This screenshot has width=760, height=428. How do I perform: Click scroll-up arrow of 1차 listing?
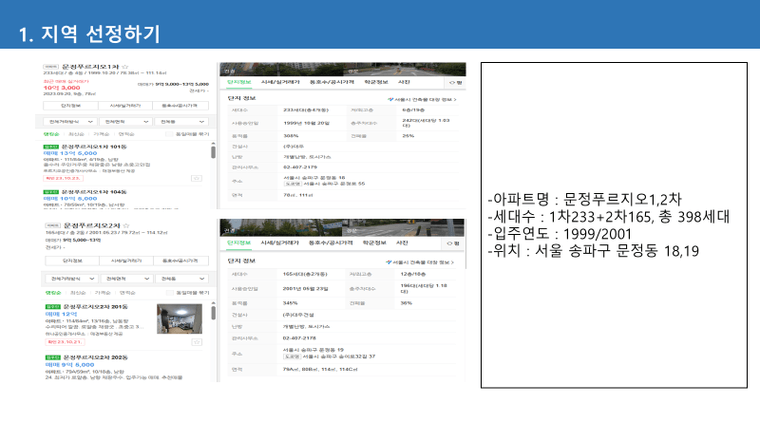click(213, 144)
